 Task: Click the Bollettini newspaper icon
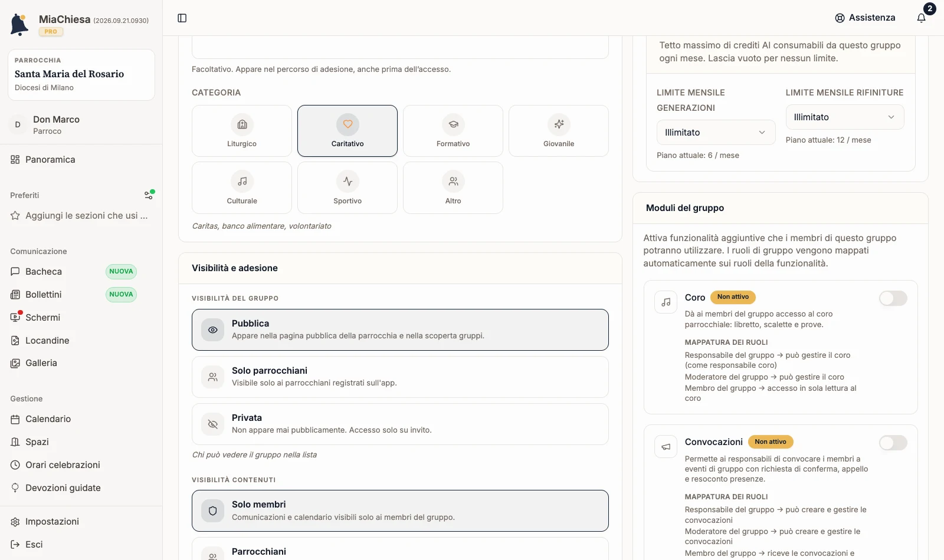(x=15, y=295)
